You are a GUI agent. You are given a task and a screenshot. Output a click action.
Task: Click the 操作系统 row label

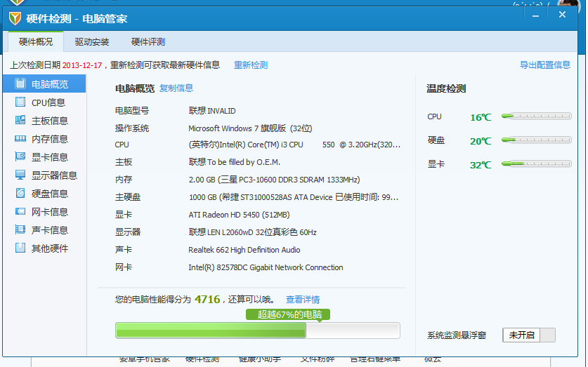click(x=132, y=128)
